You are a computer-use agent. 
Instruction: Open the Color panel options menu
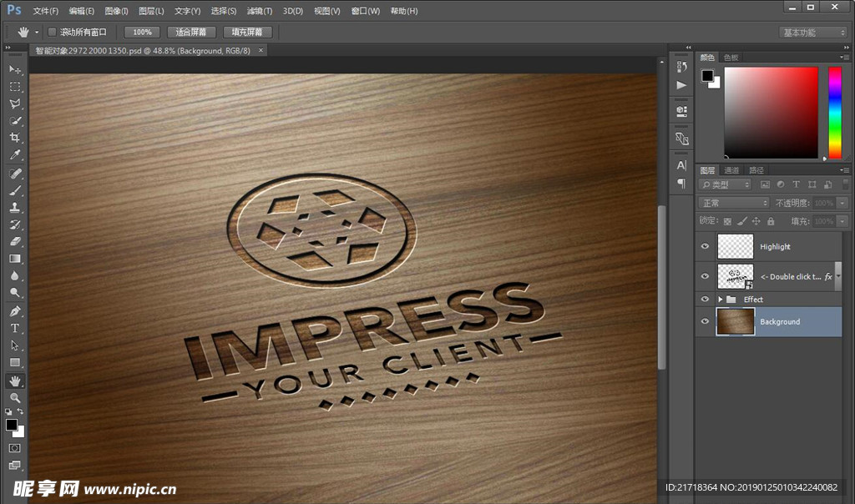(x=844, y=58)
